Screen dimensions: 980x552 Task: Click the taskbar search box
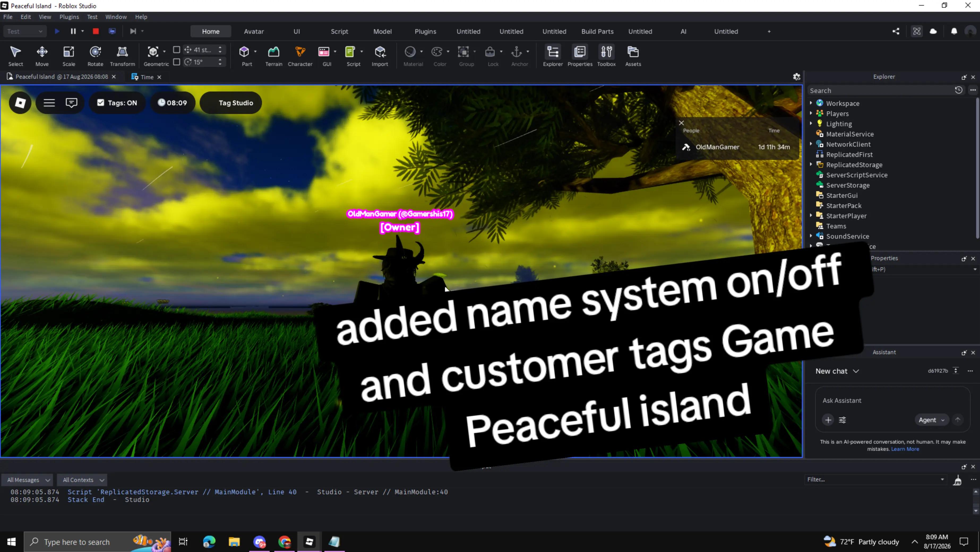[x=97, y=542]
